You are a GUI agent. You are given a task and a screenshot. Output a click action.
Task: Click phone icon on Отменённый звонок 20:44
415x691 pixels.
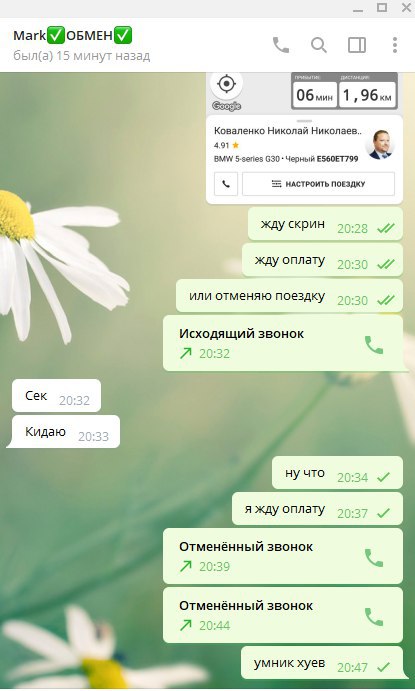[374, 617]
